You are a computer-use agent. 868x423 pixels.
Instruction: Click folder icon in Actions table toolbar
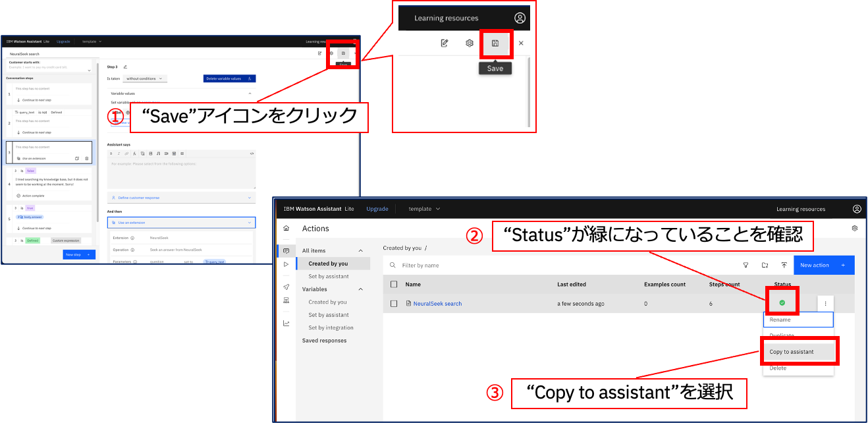point(765,265)
